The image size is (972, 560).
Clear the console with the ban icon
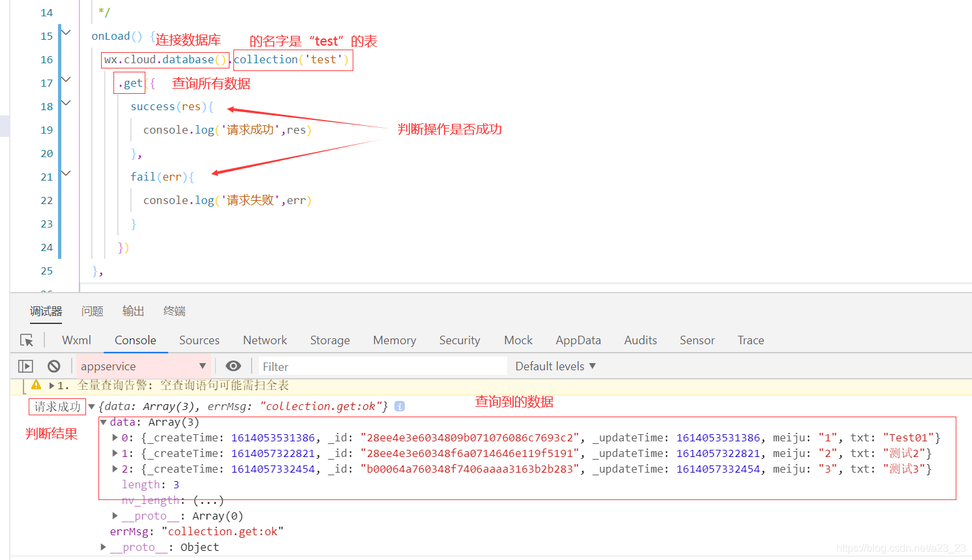pyautogui.click(x=54, y=366)
